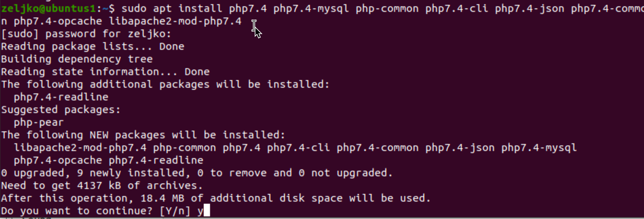The height and width of the screenshot is (219, 644).
Task: Click 'php7.4-mysql' in the NEW packages list
Action: [539, 147]
